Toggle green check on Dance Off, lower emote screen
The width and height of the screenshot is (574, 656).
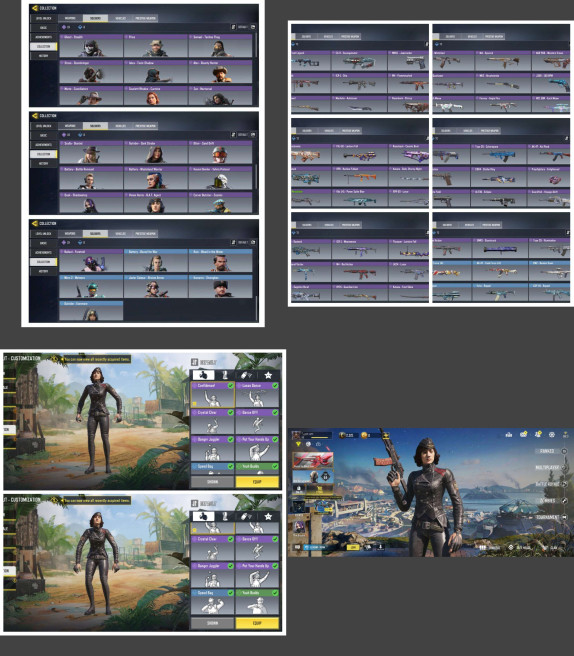coord(275,539)
